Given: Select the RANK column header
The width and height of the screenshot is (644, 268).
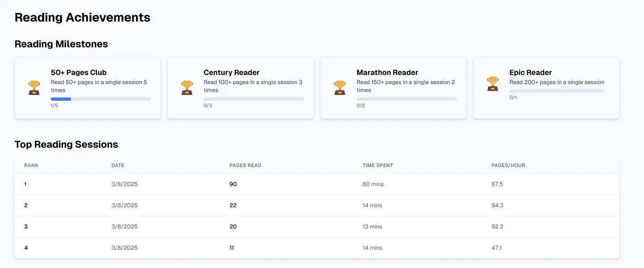Looking at the screenshot, I should coord(31,165).
